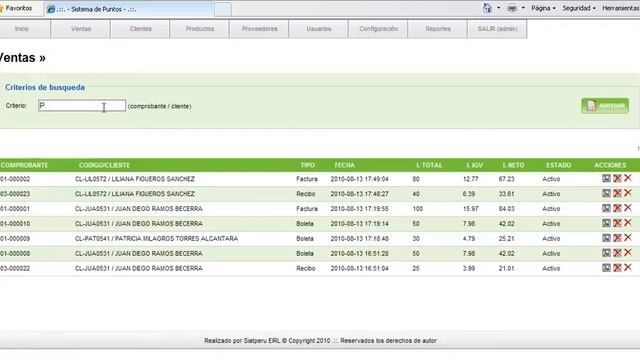Image resolution: width=640 pixels, height=360 pixels.
Task: Log out via SALIR (admin)
Action: pyautogui.click(x=497, y=29)
